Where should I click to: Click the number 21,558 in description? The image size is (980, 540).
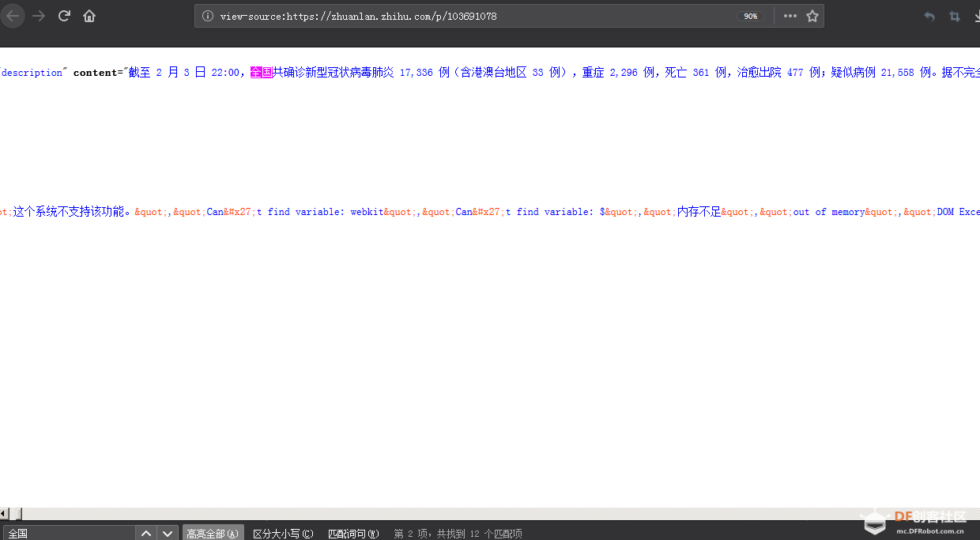(897, 73)
